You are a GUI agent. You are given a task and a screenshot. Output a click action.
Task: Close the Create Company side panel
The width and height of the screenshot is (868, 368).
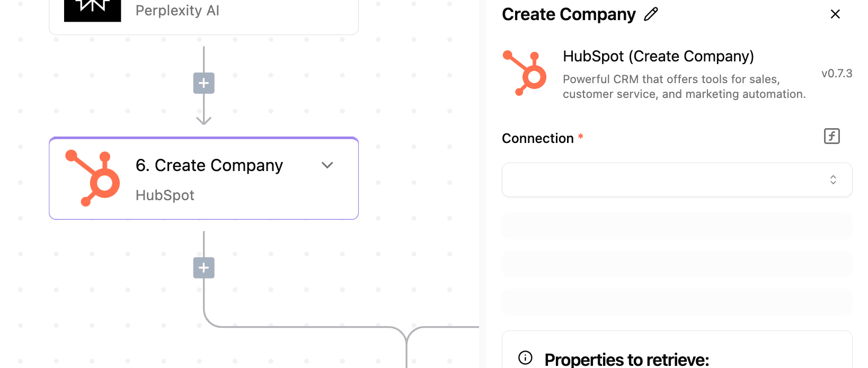(x=835, y=14)
